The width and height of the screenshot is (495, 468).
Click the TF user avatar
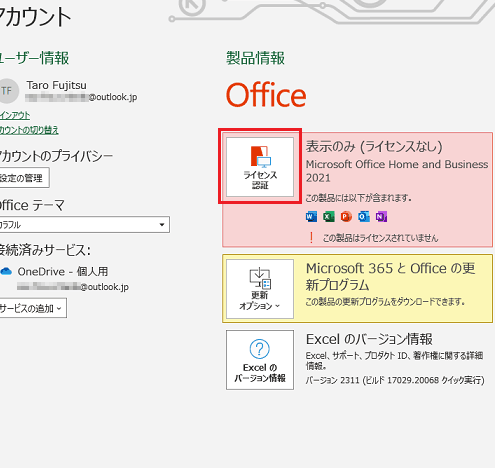[7, 91]
